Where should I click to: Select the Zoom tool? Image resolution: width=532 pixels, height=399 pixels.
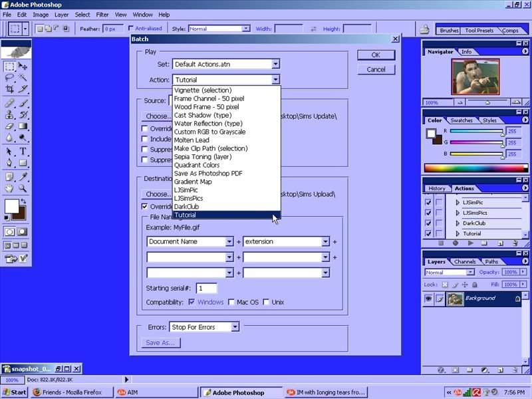(x=23, y=188)
